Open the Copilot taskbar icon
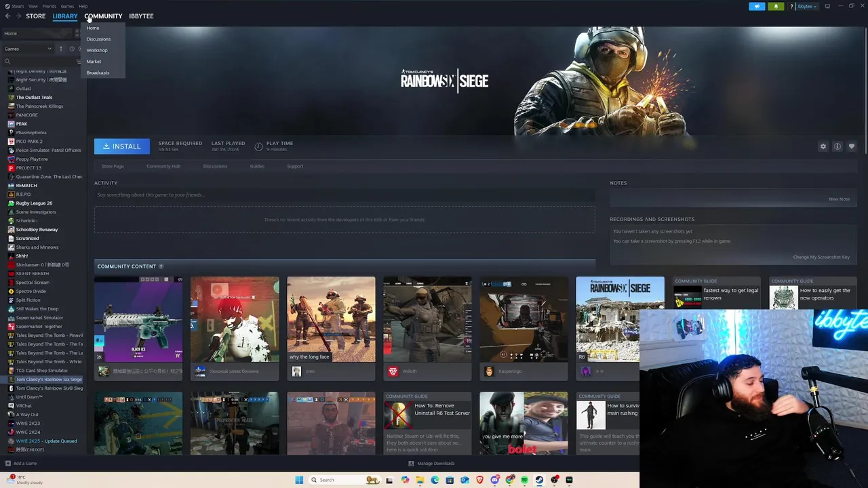This screenshot has height=488, width=868. pos(405,480)
